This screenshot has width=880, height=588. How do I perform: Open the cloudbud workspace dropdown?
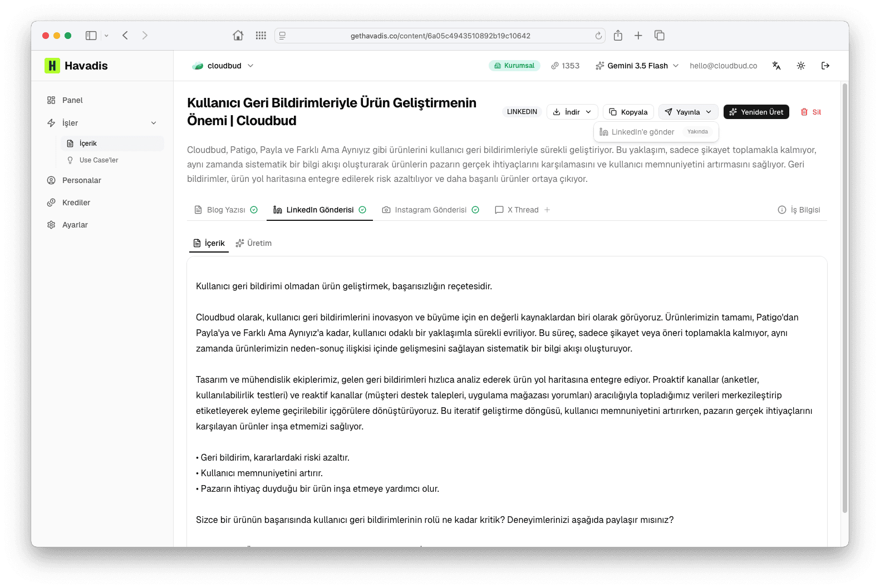pos(223,66)
